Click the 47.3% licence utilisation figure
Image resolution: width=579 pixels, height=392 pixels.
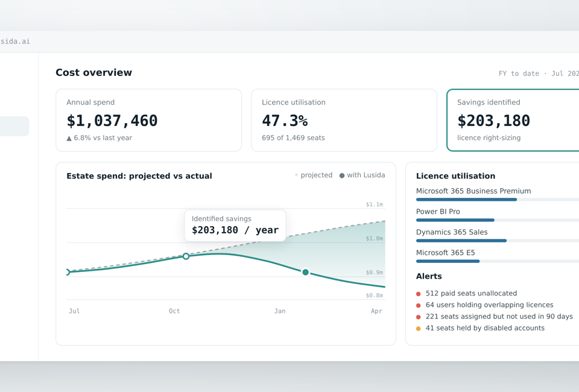tap(285, 121)
